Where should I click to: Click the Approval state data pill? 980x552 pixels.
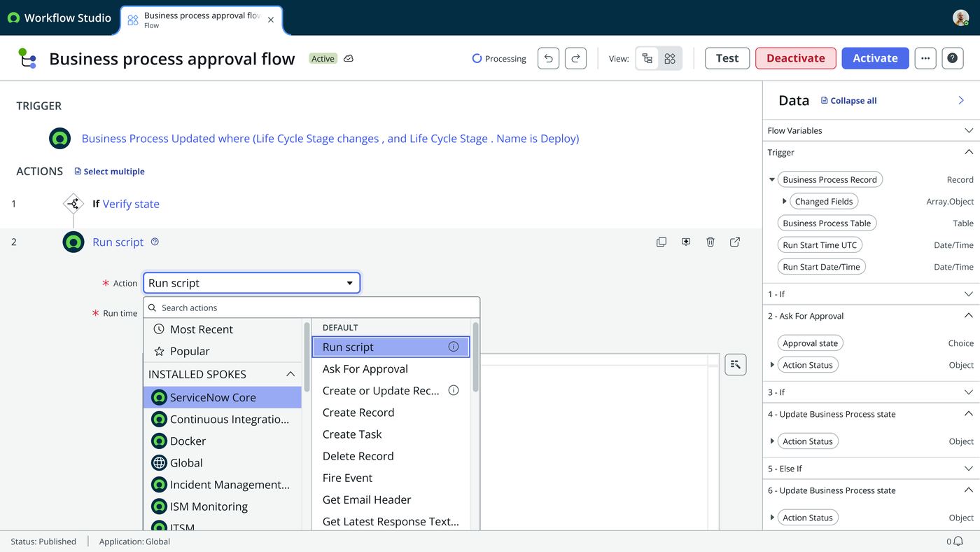pos(810,343)
